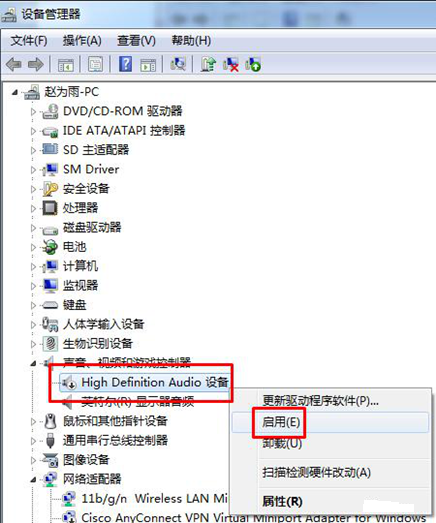Expand the 处理器 category
436x523 pixels.
pyautogui.click(x=33, y=208)
